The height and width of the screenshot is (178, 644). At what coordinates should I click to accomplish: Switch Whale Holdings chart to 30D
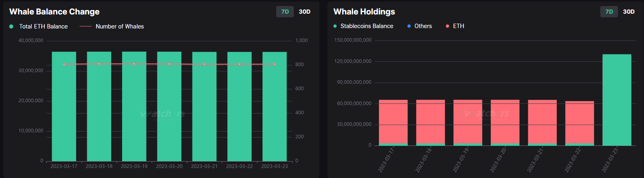point(629,12)
